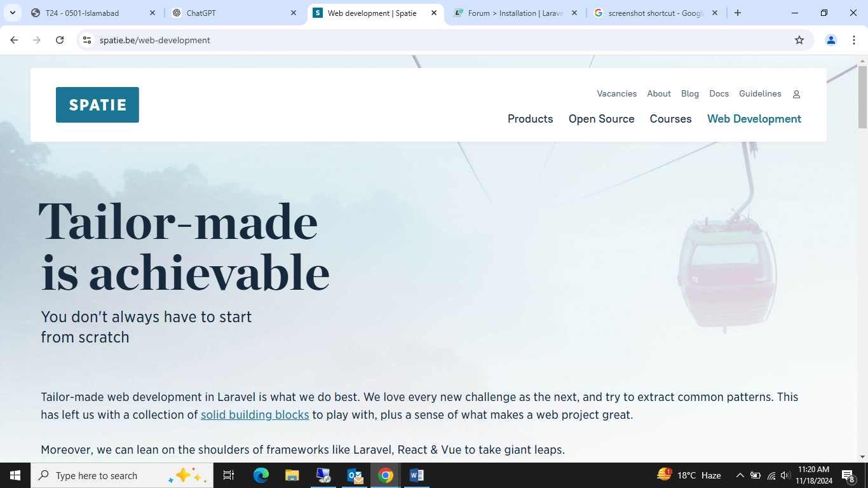This screenshot has width=868, height=488.
Task: Go to the Open Source section
Action: pos(601,119)
